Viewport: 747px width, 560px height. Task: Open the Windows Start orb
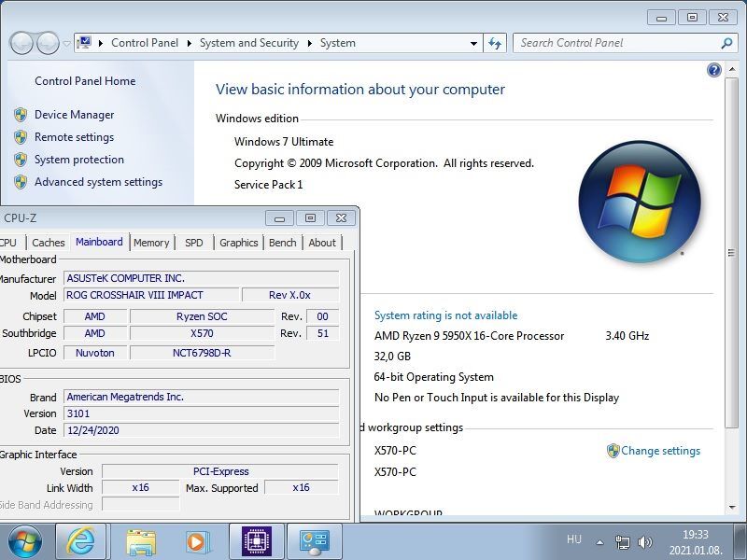24,541
